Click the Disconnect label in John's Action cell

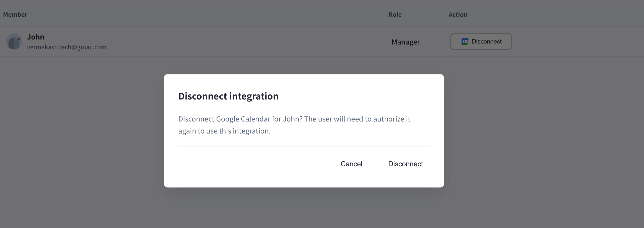coord(487,41)
